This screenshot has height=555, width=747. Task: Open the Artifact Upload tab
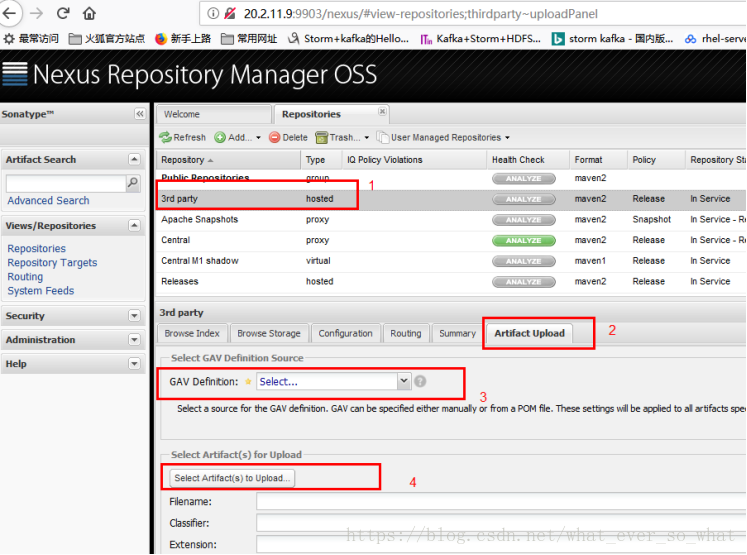[x=530, y=333]
